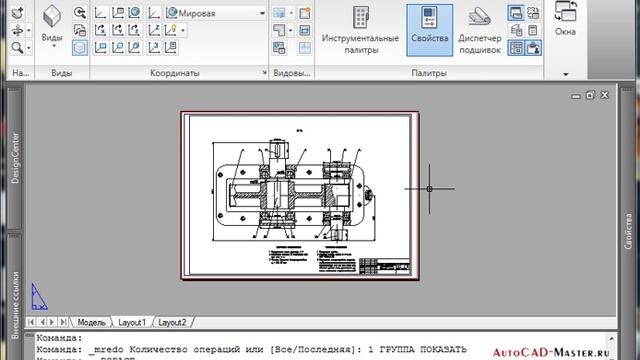640x360 pixels.
Task: Create a new viewport icon
Action: tap(304, 13)
